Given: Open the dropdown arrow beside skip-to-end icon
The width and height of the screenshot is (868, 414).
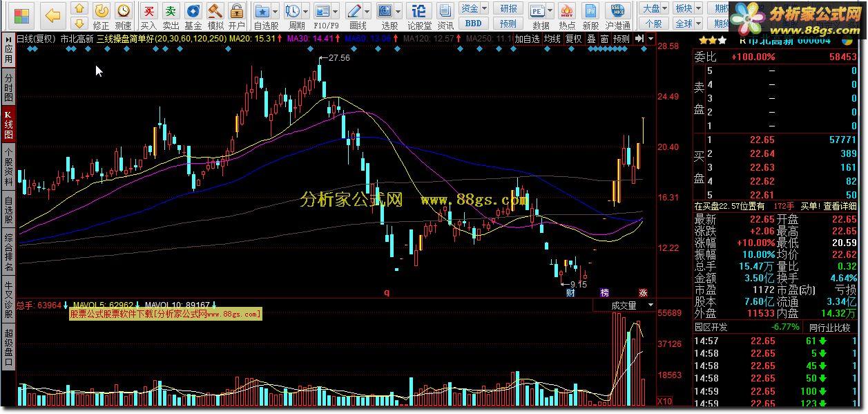Looking at the screenshot, I should (651, 39).
